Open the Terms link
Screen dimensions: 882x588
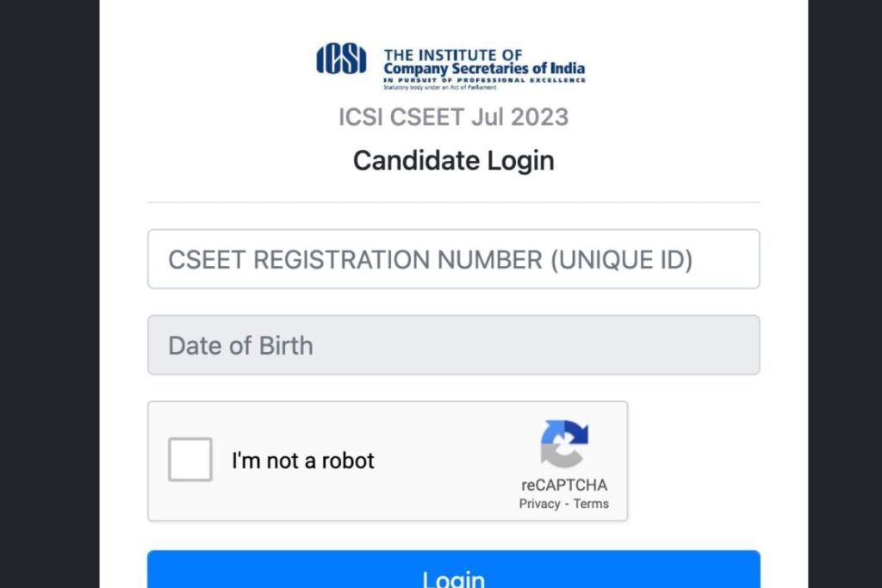(590, 504)
